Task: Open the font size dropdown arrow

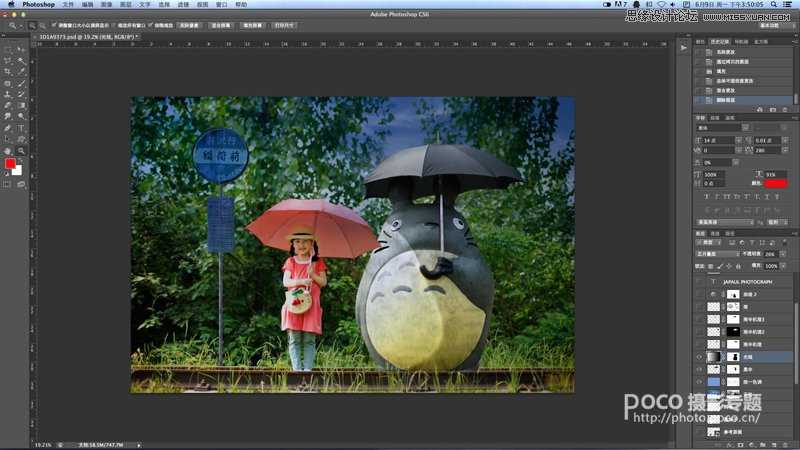Action: pos(738,140)
